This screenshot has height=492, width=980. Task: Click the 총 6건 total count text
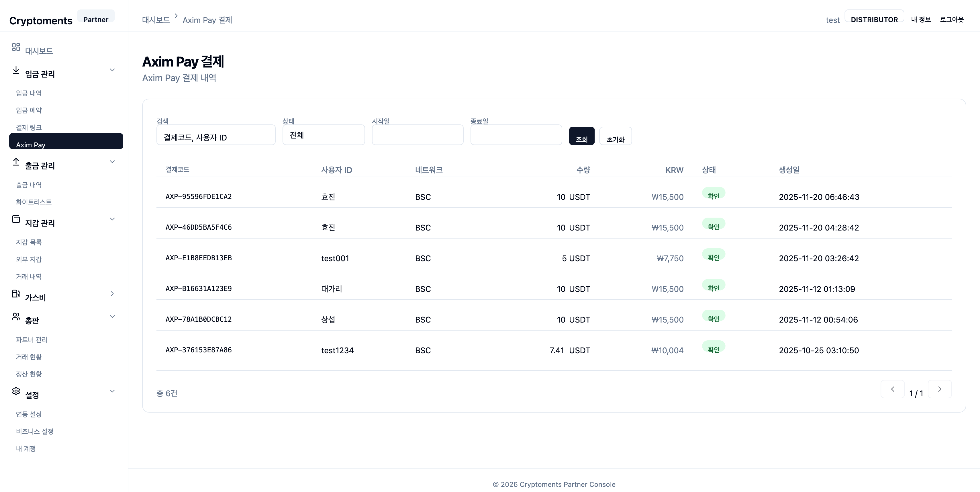click(167, 393)
